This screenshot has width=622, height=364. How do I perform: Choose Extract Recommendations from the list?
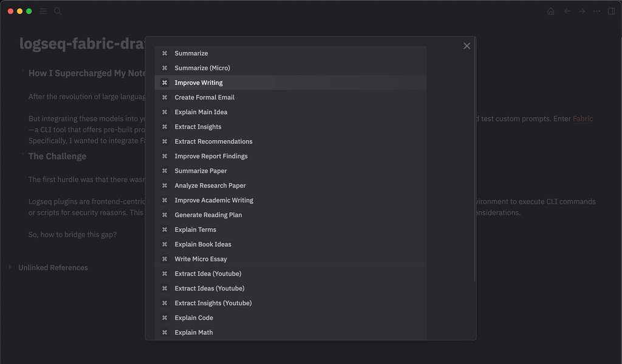click(290, 141)
